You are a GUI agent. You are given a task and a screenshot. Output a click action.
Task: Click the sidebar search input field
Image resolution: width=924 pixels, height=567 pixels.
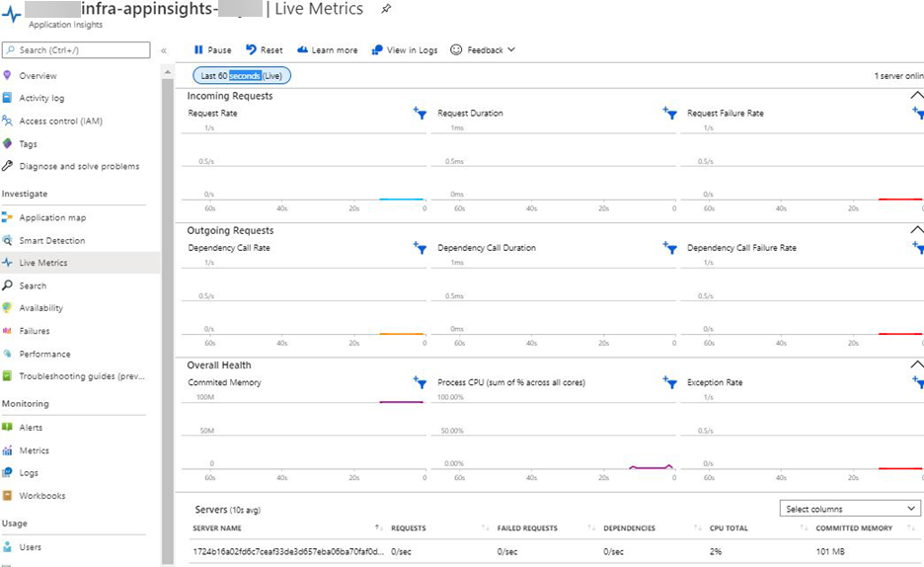(79, 49)
